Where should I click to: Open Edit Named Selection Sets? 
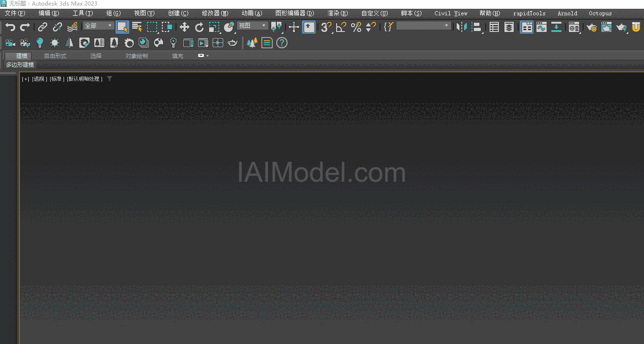coord(389,27)
